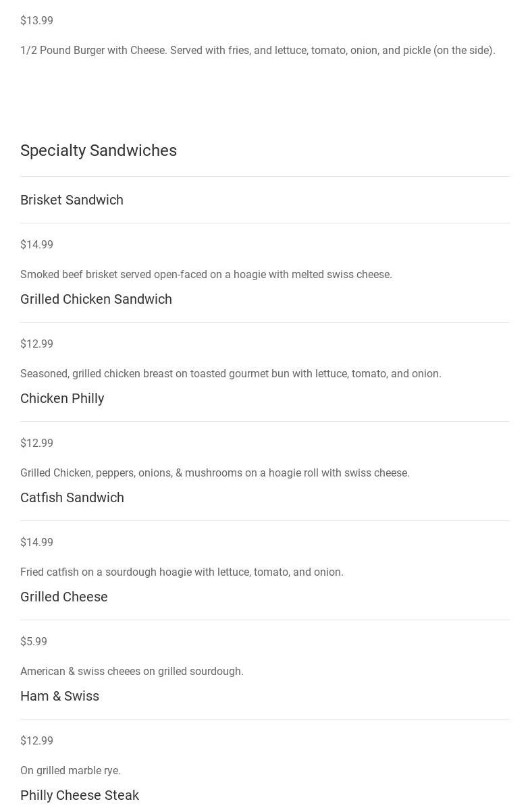Click the 'On grilled marble rye' description
The image size is (530, 812).
tap(70, 771)
